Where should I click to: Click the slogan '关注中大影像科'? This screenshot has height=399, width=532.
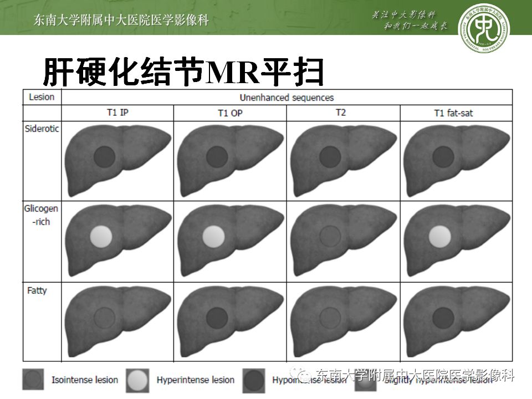(404, 14)
